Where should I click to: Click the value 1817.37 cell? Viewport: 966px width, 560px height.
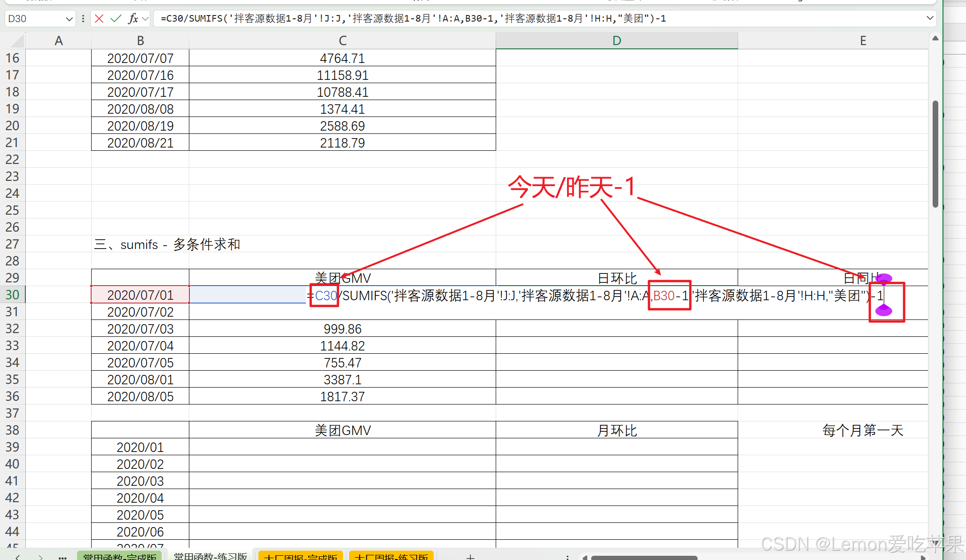pyautogui.click(x=343, y=397)
